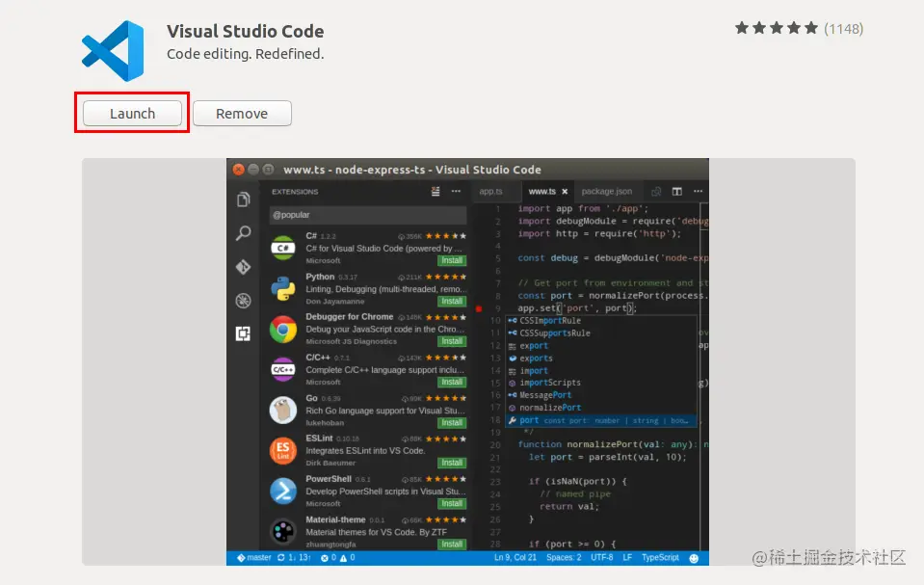Screen dimensions: 924x585
Task: Select the Extensions icon in VS Code activity bar
Action: pyautogui.click(x=244, y=333)
